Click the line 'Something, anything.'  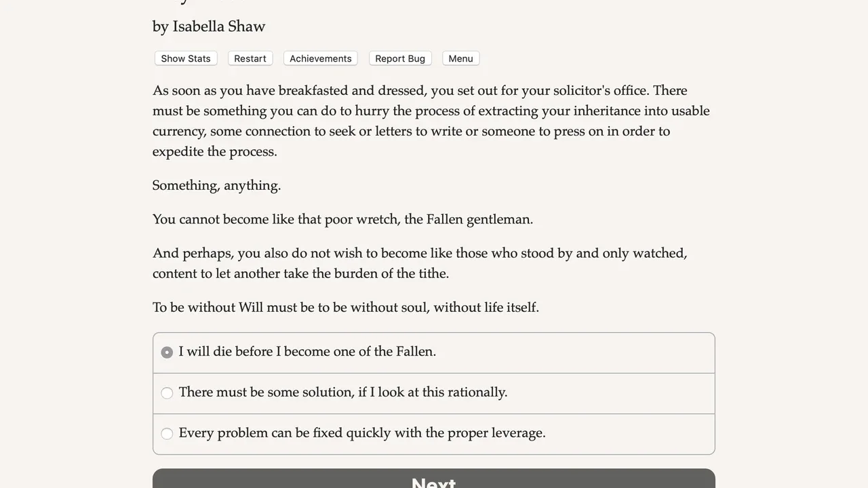point(216,186)
